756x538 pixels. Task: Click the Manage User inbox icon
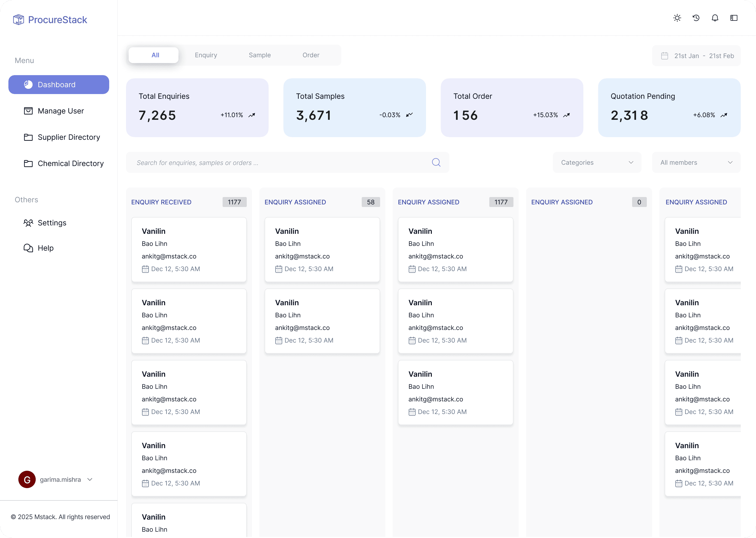[28, 111]
